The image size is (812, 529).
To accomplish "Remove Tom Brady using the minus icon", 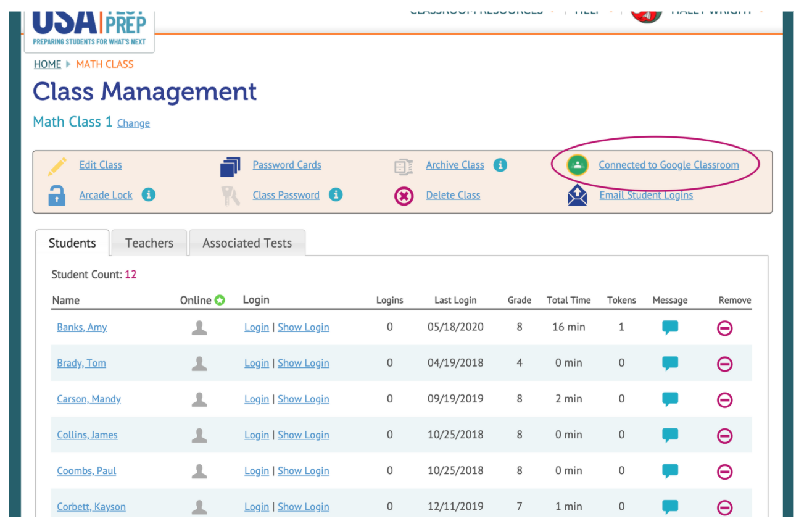I will [x=725, y=364].
